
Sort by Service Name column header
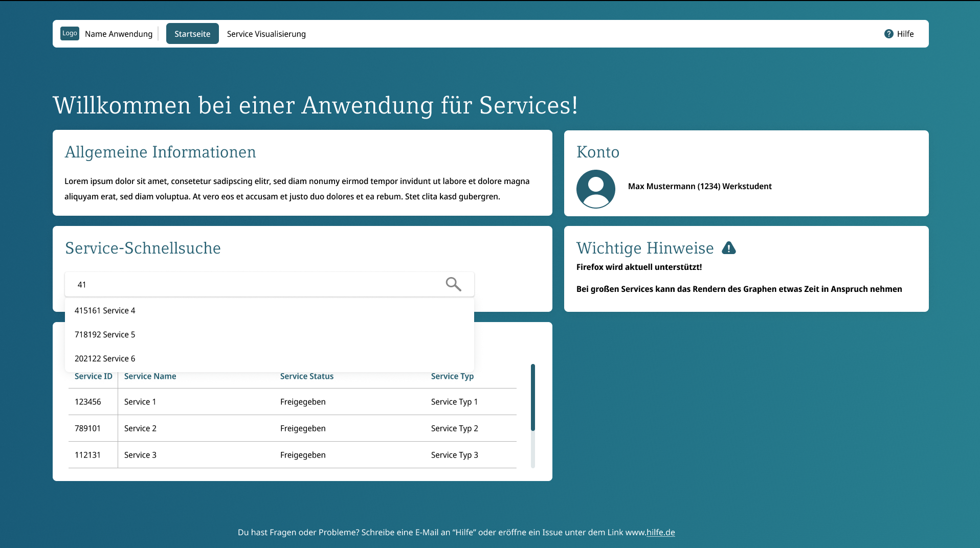(150, 376)
